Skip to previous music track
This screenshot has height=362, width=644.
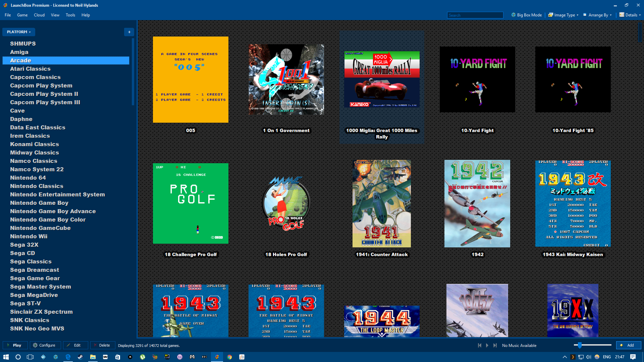click(x=480, y=345)
